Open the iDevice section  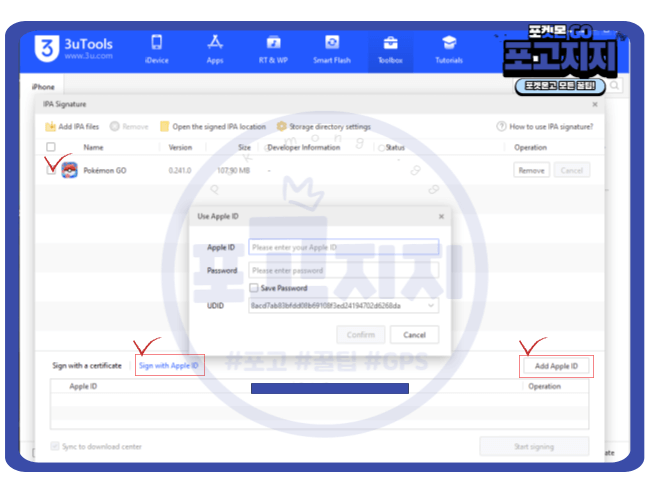pos(157,49)
